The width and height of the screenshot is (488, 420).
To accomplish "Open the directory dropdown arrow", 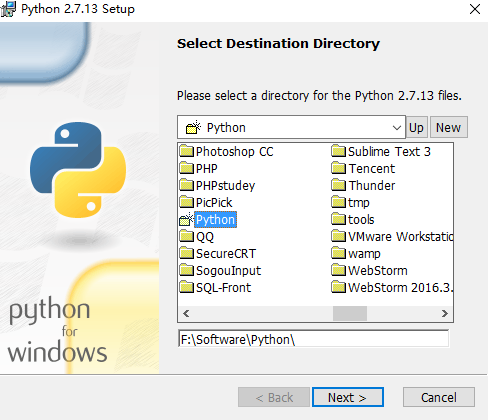I will tap(396, 128).
